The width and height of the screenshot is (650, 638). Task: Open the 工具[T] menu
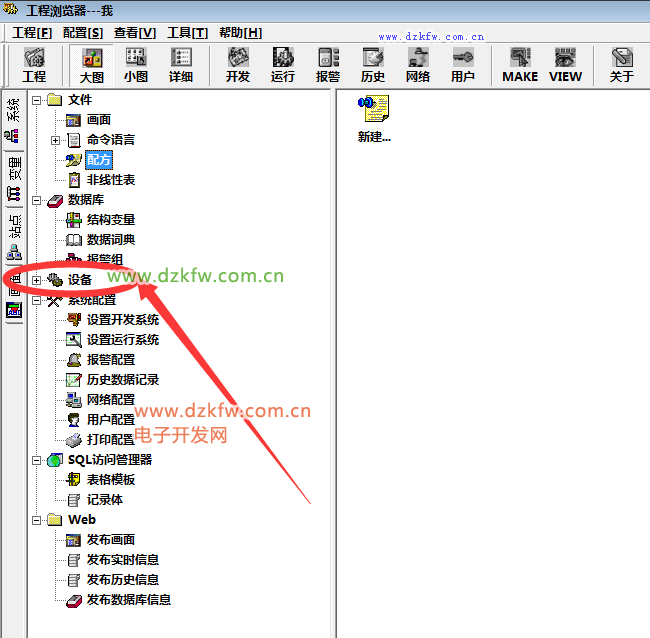coord(187,33)
